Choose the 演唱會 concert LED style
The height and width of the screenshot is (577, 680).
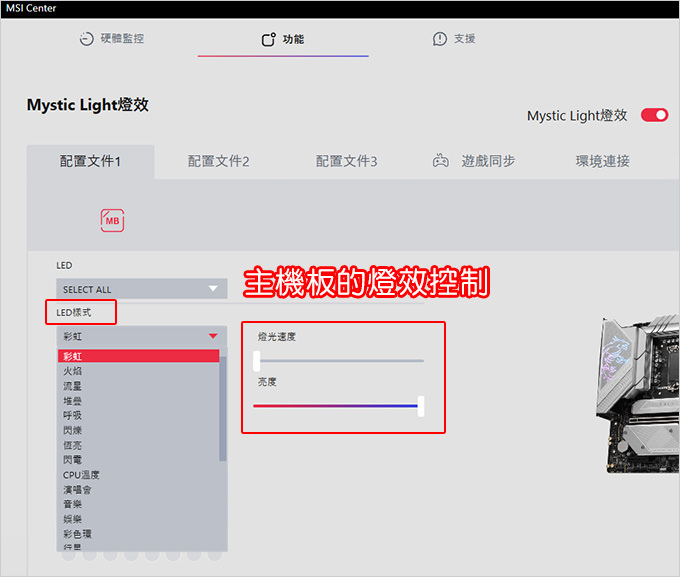click(138, 489)
